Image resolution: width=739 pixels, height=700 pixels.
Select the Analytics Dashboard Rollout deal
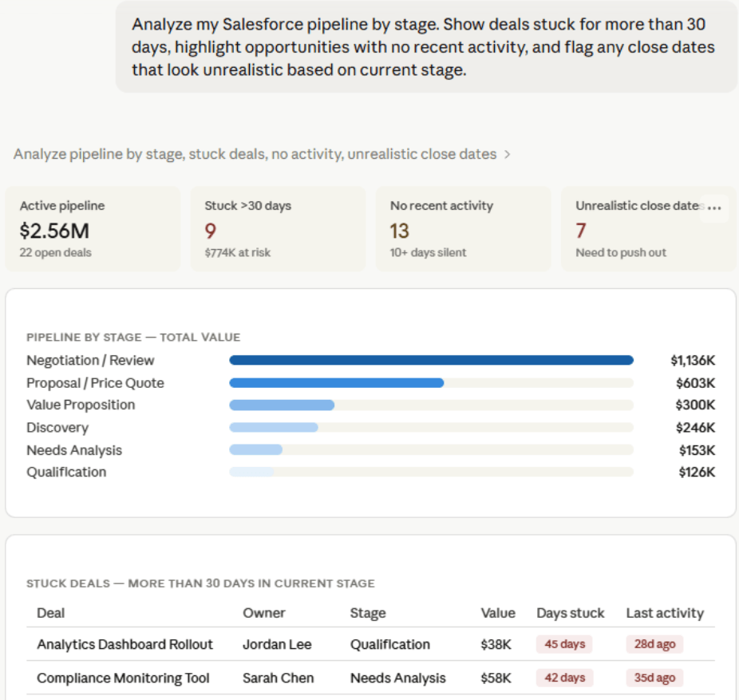pos(124,644)
